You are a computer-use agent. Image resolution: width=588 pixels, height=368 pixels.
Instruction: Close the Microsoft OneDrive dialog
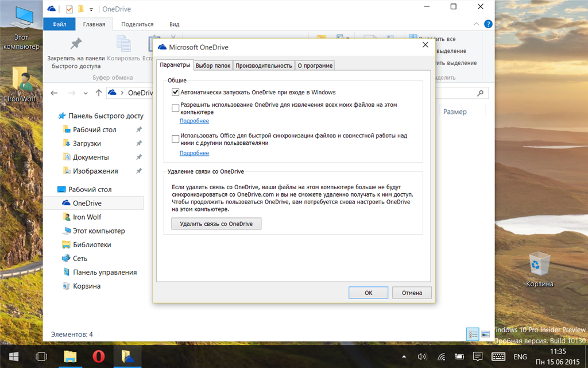coord(425,45)
